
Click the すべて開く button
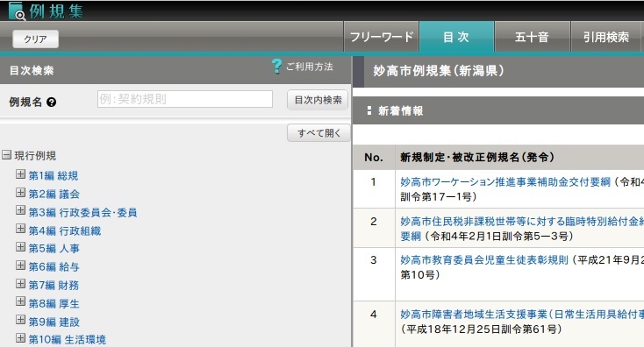[318, 133]
